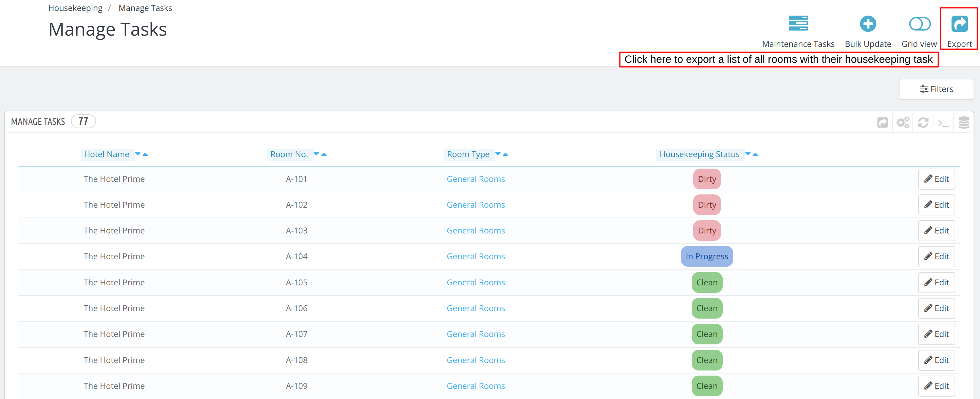Select room number A-107 cell

(296, 334)
